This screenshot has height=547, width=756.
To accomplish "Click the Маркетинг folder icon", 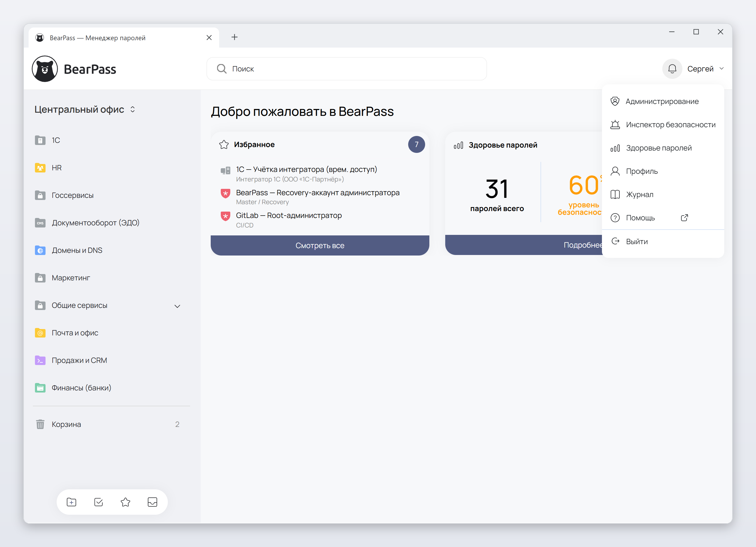I will pos(40,277).
